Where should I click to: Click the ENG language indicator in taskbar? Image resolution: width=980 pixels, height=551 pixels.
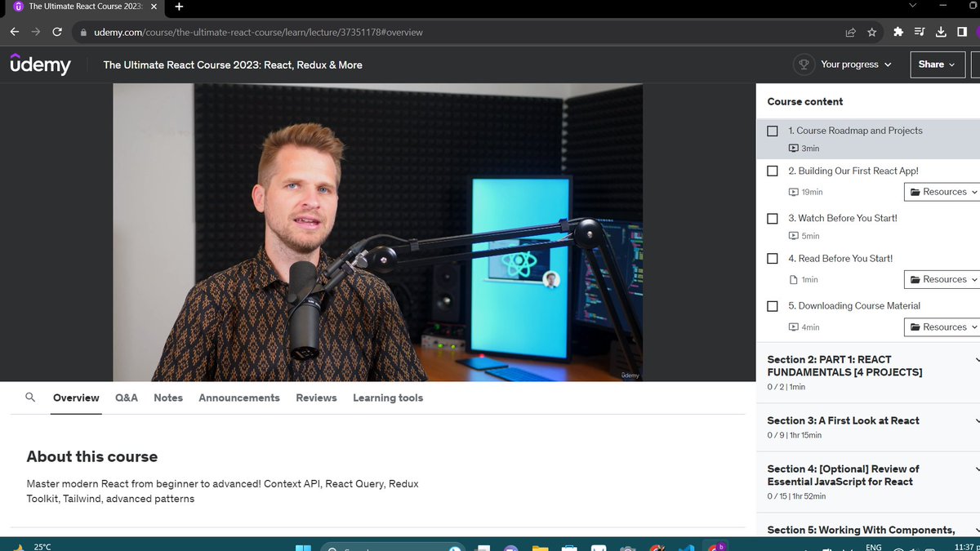[874, 547]
